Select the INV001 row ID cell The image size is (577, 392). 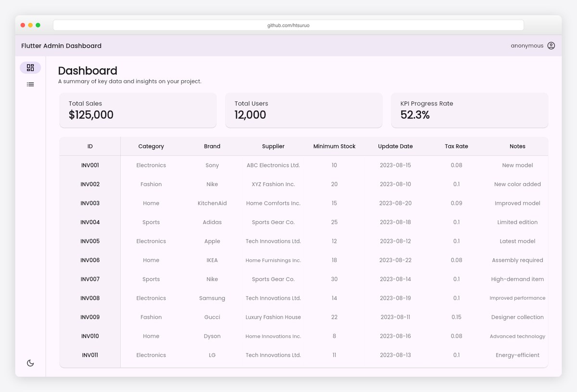point(90,165)
